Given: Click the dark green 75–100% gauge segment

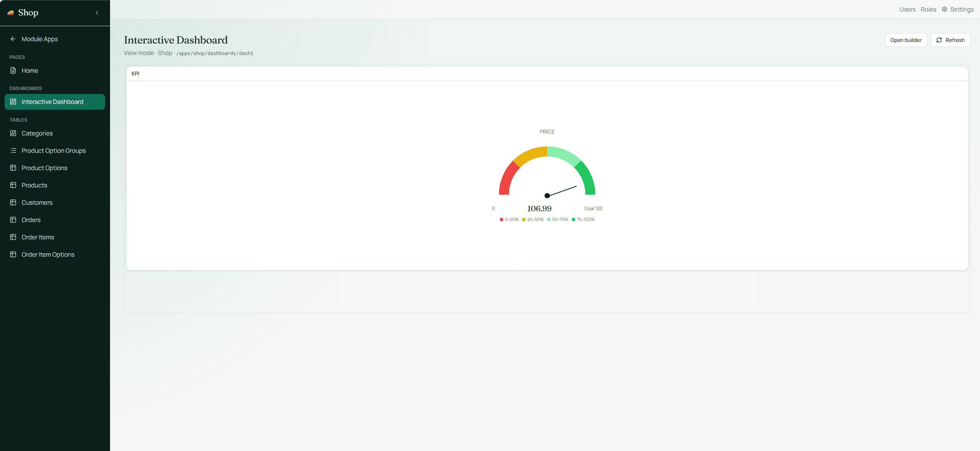Looking at the screenshot, I should click(587, 179).
